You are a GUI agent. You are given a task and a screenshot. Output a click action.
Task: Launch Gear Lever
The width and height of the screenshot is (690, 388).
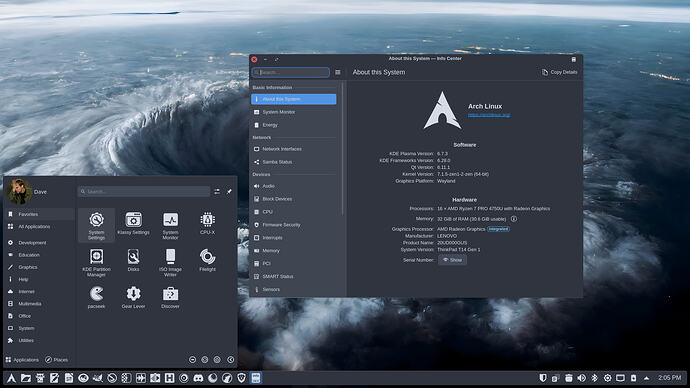[133, 297]
